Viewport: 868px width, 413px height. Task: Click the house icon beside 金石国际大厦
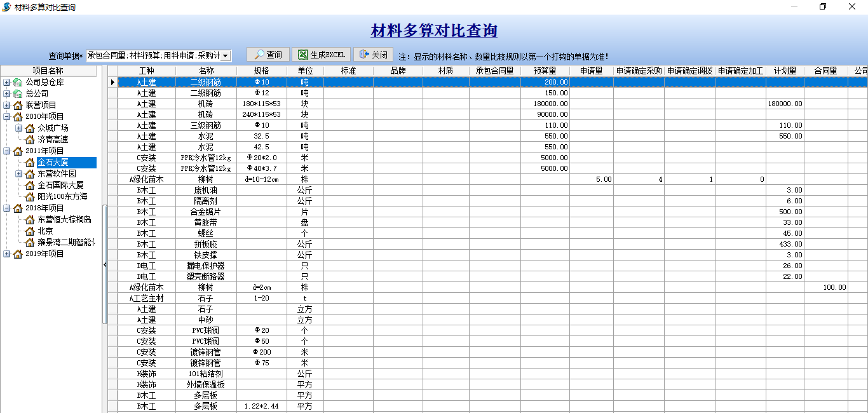point(30,186)
